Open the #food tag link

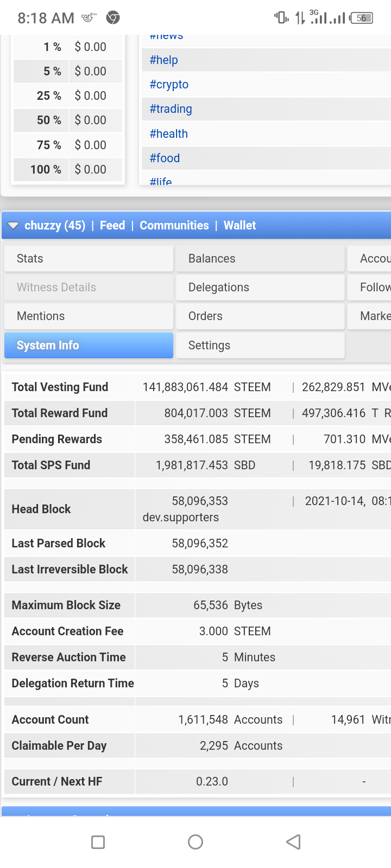pos(165,158)
